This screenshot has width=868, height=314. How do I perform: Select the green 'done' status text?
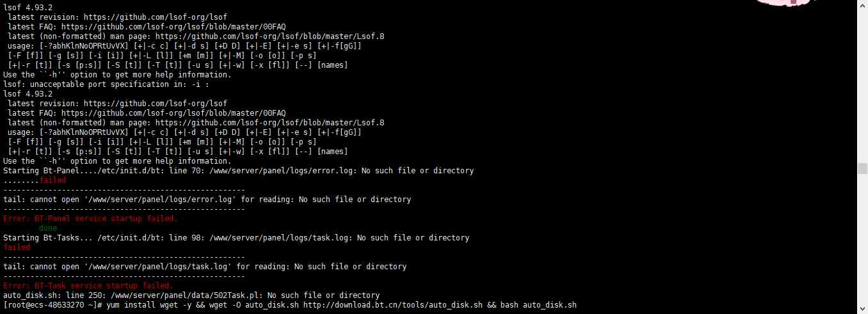click(48, 228)
